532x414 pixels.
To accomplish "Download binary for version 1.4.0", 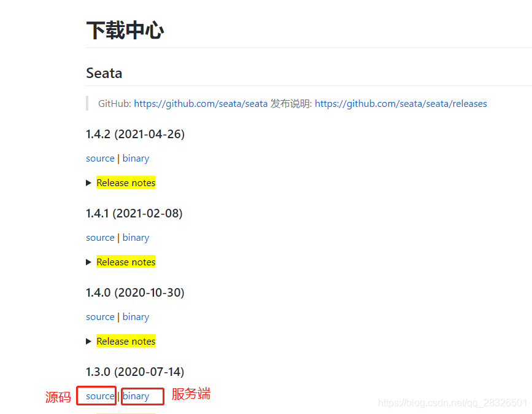I will point(136,317).
